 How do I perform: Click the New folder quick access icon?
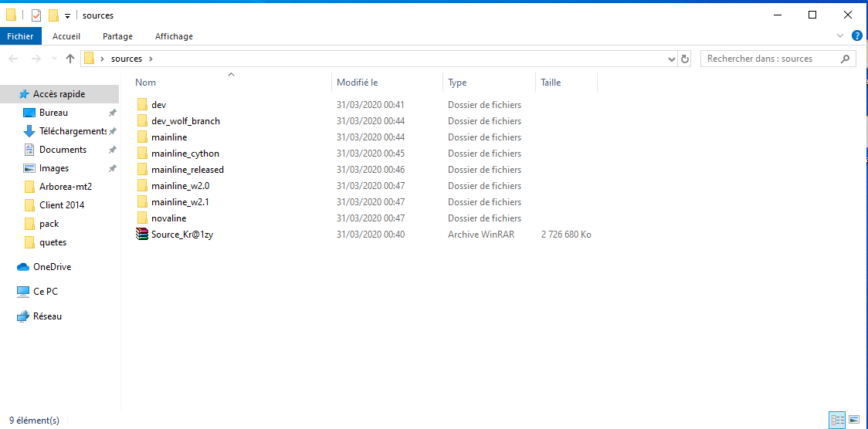pos(54,15)
